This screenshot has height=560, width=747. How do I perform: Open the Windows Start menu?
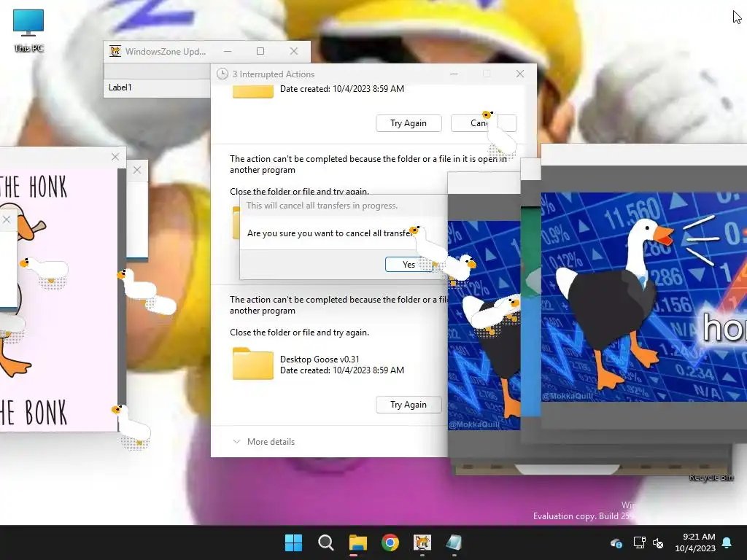(293, 542)
